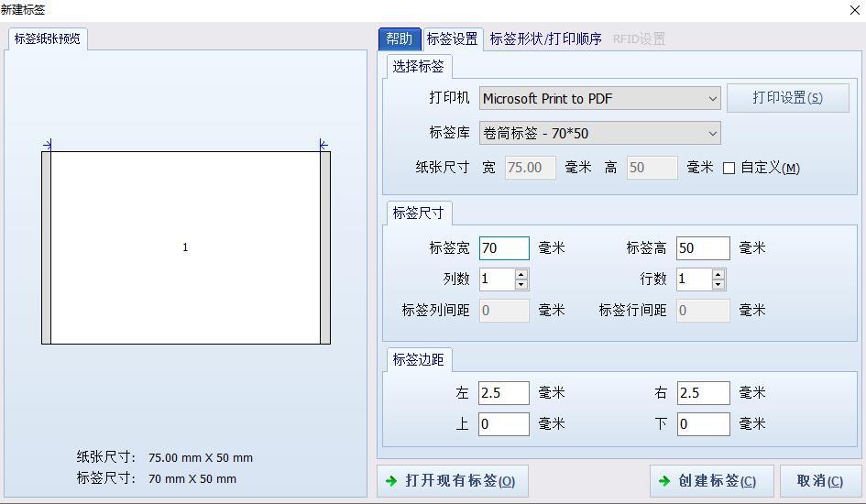
Task: Increase 列数 with up arrow
Action: tap(521, 274)
